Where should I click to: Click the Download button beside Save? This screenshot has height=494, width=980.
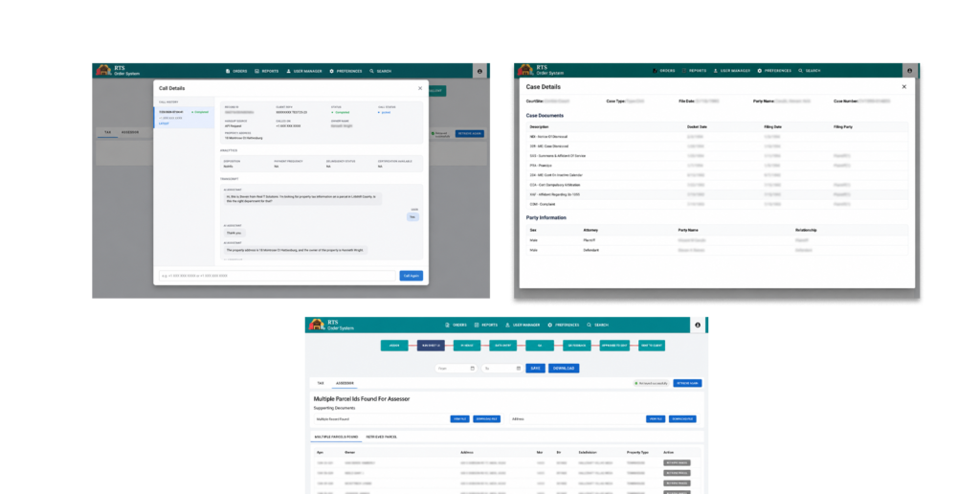pyautogui.click(x=564, y=369)
